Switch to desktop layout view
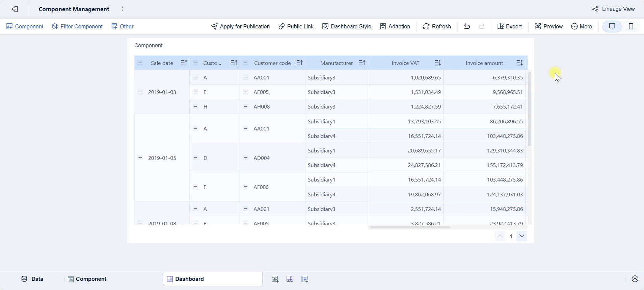This screenshot has height=290, width=644. coord(612,26)
